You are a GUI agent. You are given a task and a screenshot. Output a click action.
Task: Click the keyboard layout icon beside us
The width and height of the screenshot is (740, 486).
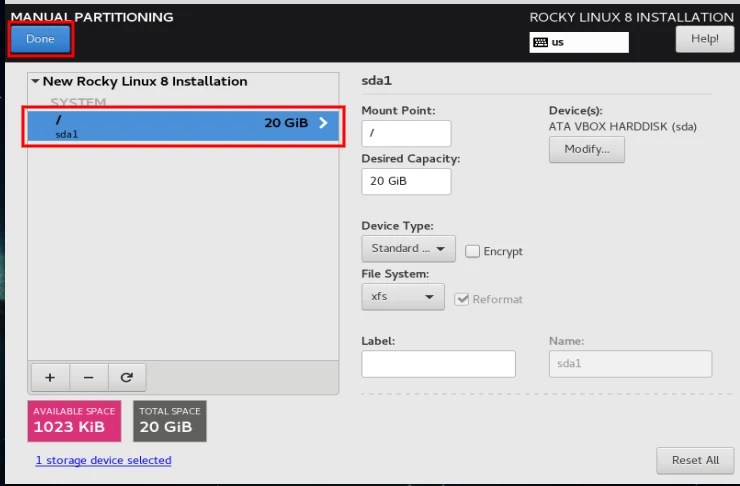pyautogui.click(x=540, y=42)
